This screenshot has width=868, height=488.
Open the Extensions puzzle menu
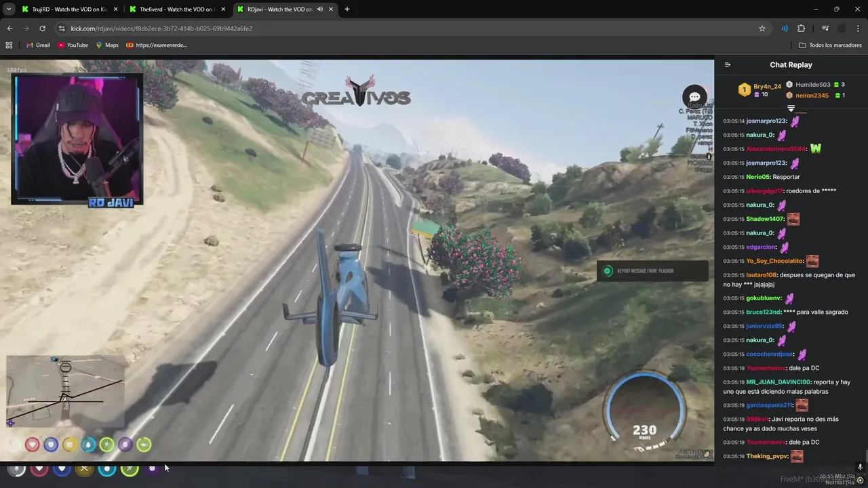click(x=802, y=28)
